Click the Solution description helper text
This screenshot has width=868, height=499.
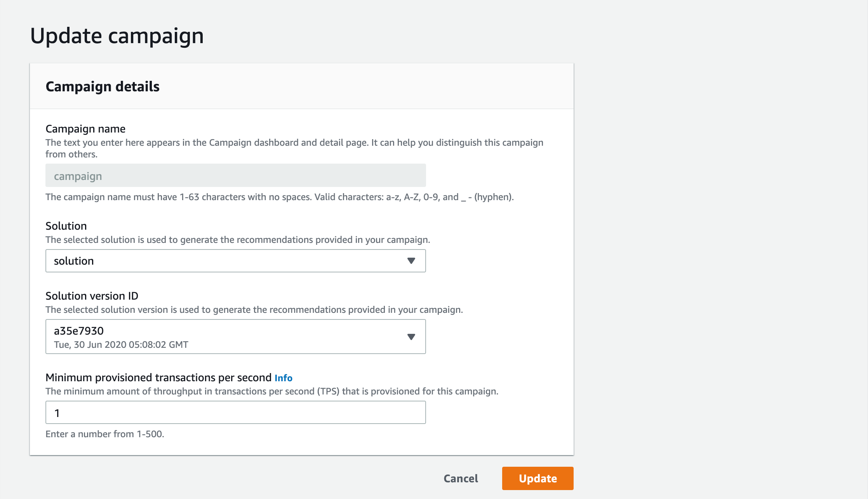238,240
